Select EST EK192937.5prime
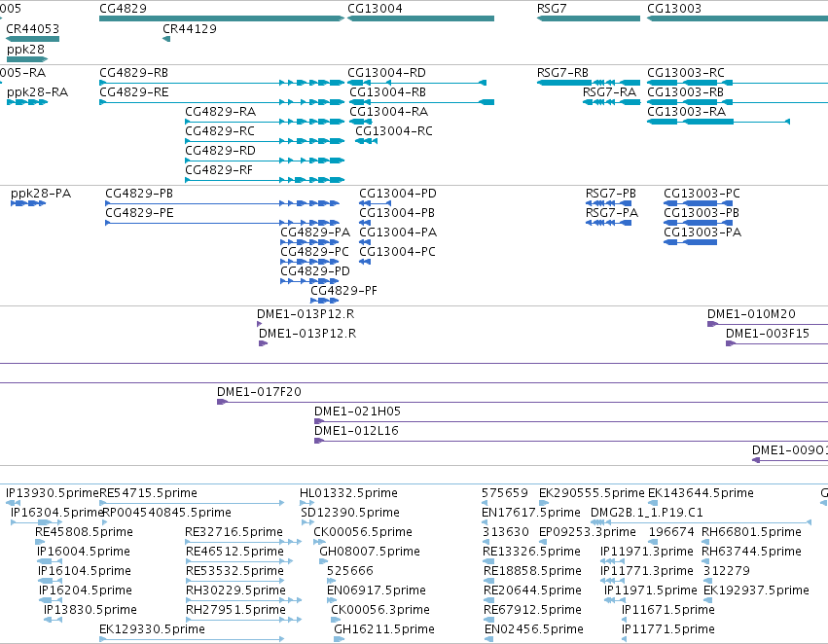 (756, 590)
